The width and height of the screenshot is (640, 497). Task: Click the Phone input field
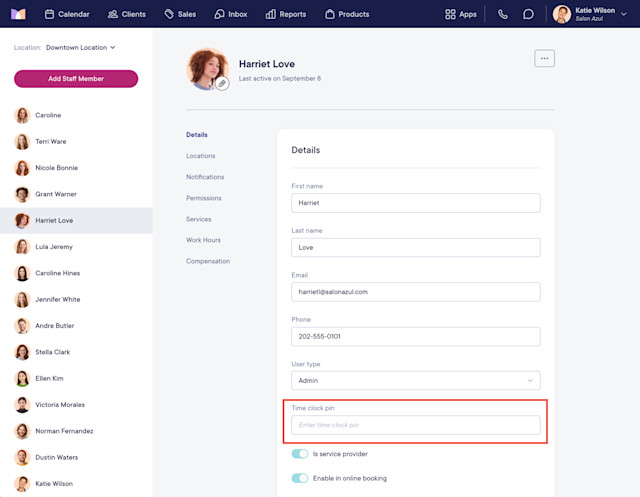(x=416, y=336)
